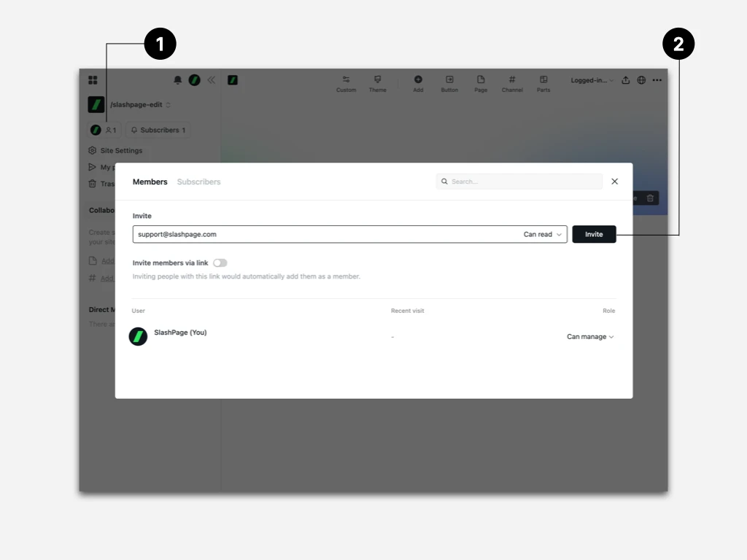
Task: Open the three-dot more menu
Action: 657,80
